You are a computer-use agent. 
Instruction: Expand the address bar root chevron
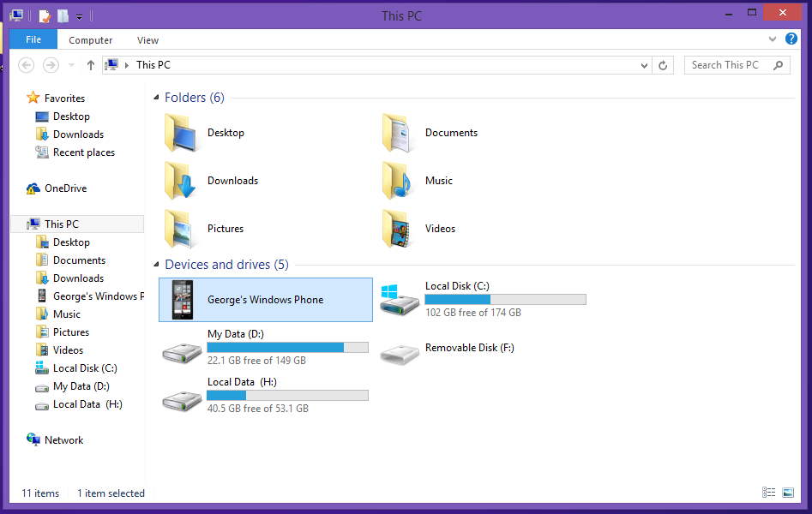click(126, 65)
